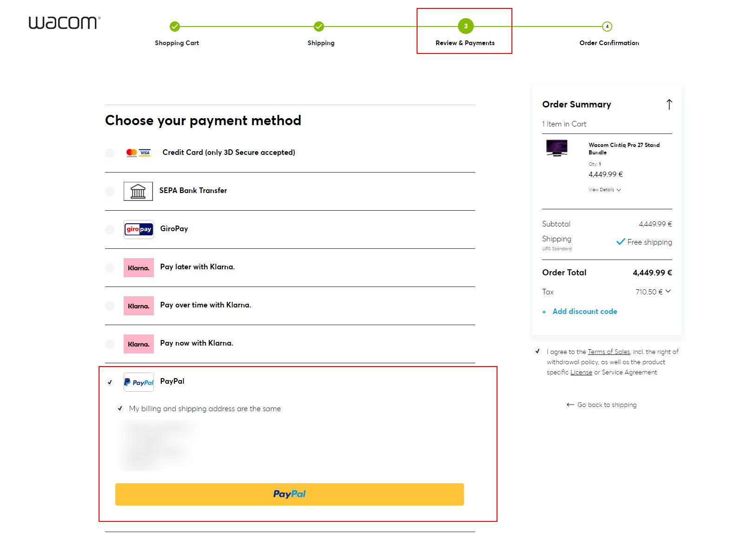Open the Shipping step label
The height and width of the screenshot is (540, 756).
click(321, 43)
